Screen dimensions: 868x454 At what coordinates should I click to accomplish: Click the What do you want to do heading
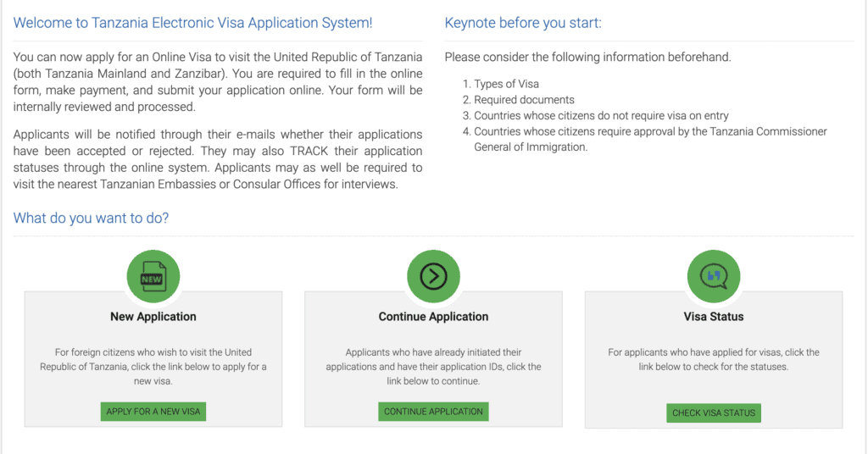91,218
